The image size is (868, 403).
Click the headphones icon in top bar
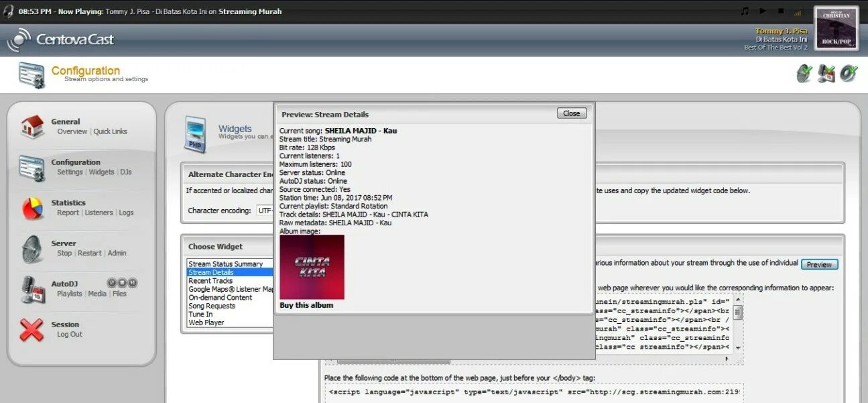click(x=8, y=11)
